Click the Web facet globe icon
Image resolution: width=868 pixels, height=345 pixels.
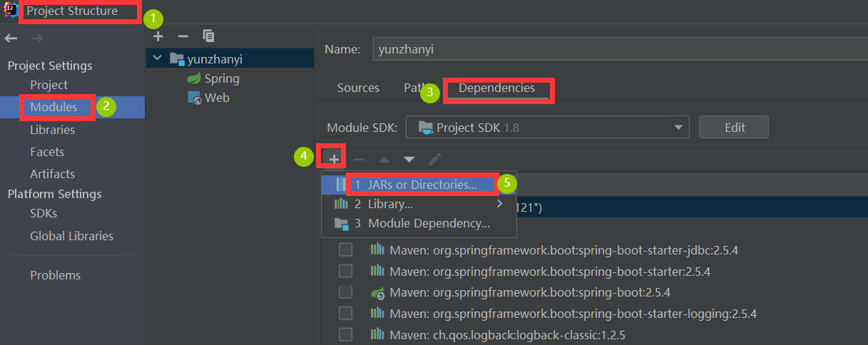click(x=194, y=98)
